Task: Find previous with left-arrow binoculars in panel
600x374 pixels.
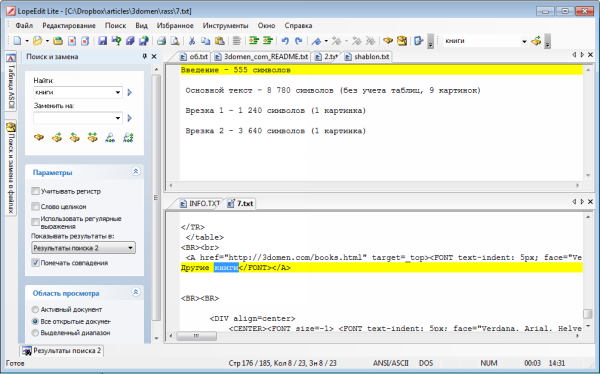Action: [x=75, y=137]
